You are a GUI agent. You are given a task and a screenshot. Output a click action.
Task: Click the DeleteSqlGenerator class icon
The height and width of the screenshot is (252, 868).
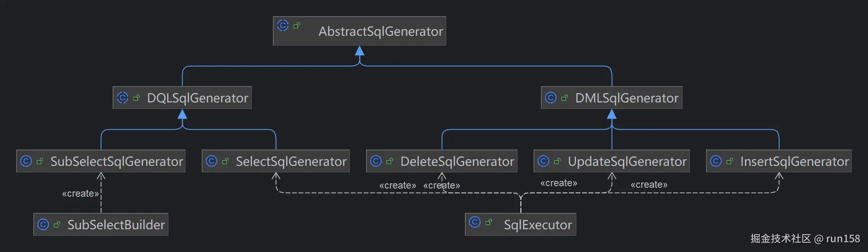376,161
